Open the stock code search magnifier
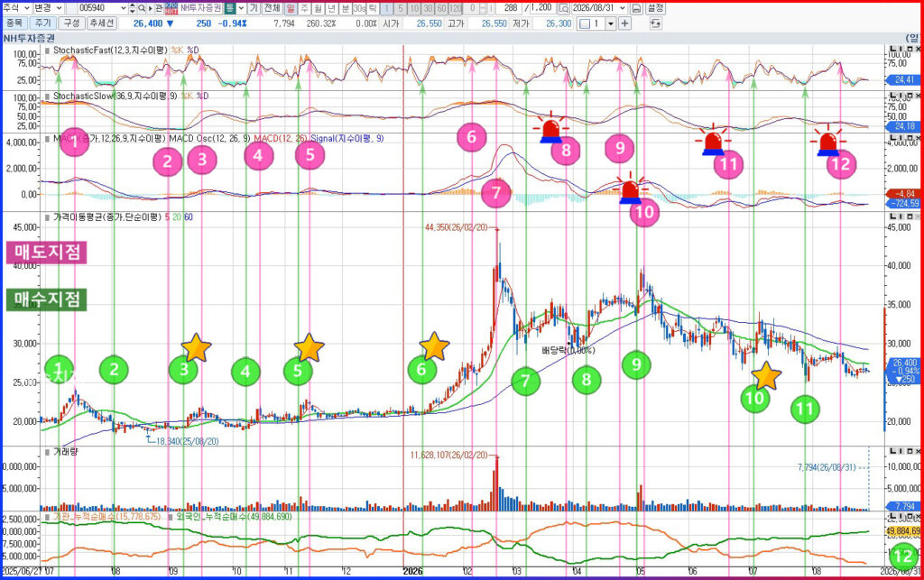 click(x=142, y=8)
